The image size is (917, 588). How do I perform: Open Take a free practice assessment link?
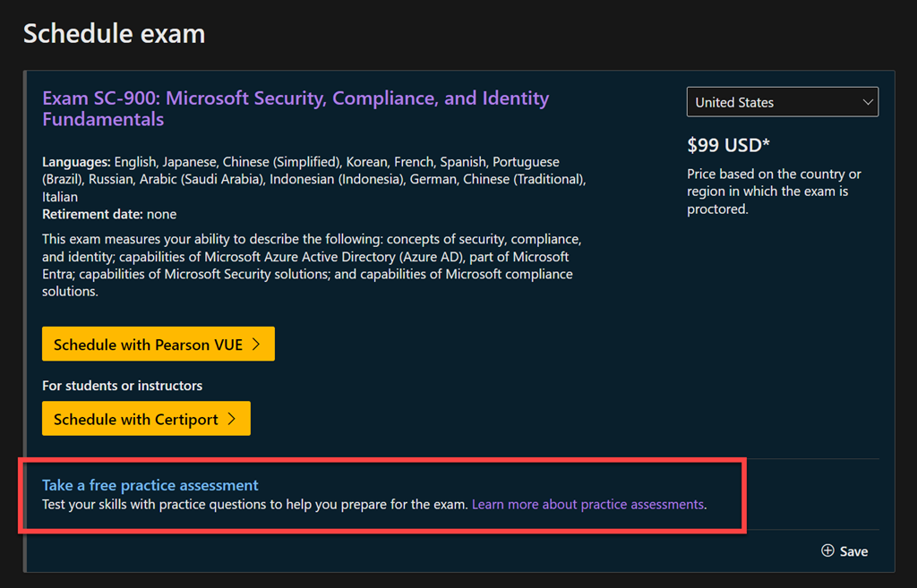click(150, 485)
